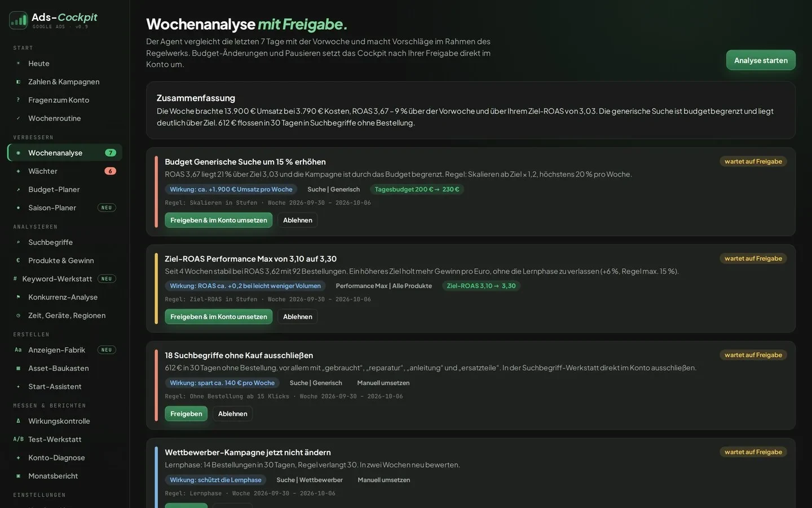Click the Konkurrenz-Analyse flag icon
The width and height of the screenshot is (812, 508).
coord(18,297)
